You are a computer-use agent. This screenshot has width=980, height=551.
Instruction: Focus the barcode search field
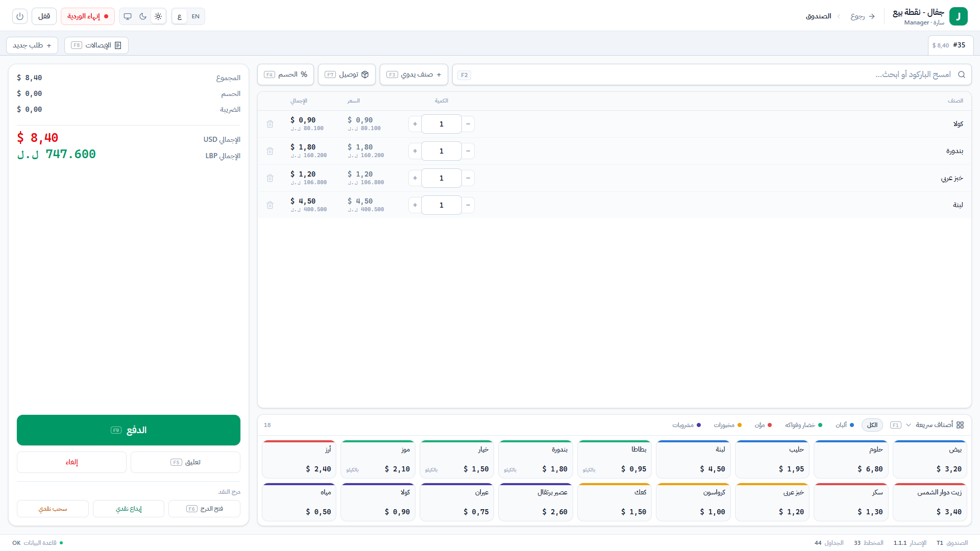pos(712,74)
